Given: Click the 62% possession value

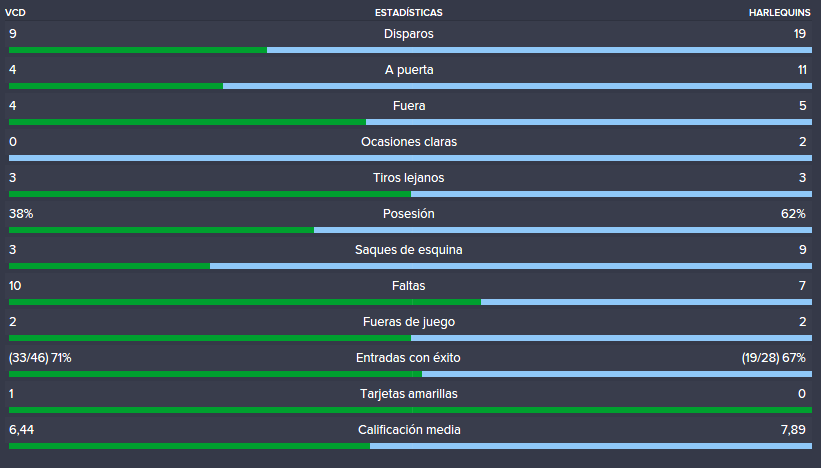Looking at the screenshot, I should coord(793,214).
